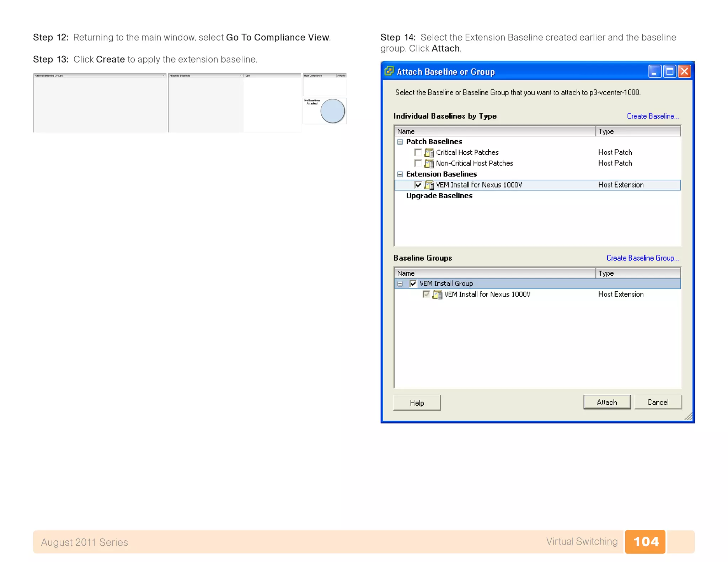This screenshot has width=728, height=562.
Task: Click the vSphere icon in dialog title bar
Action: click(x=389, y=71)
